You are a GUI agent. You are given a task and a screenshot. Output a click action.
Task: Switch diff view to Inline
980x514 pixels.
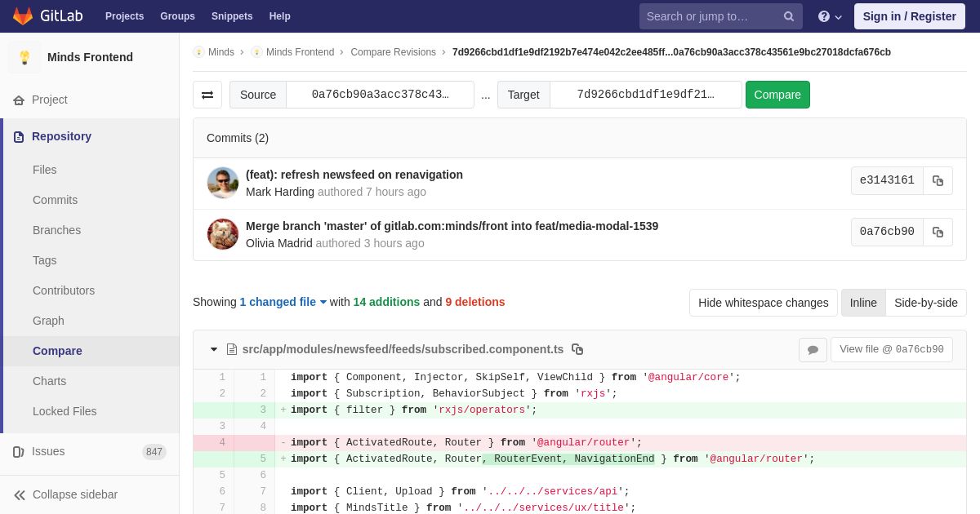[863, 303]
